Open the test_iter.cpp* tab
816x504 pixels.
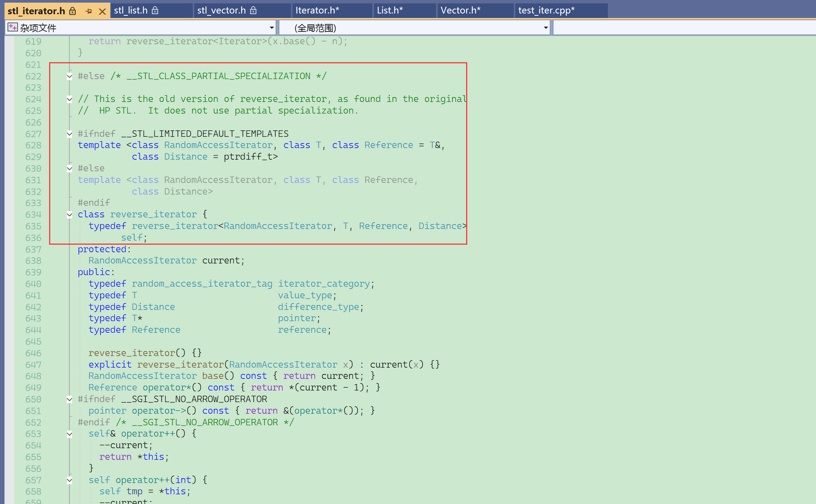point(546,10)
